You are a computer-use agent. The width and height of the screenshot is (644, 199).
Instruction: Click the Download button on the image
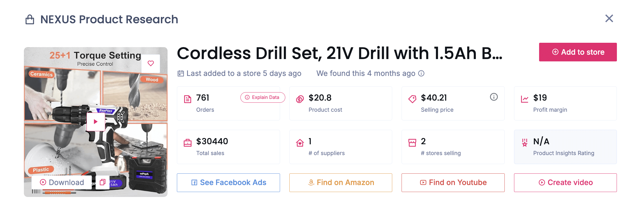click(61, 182)
